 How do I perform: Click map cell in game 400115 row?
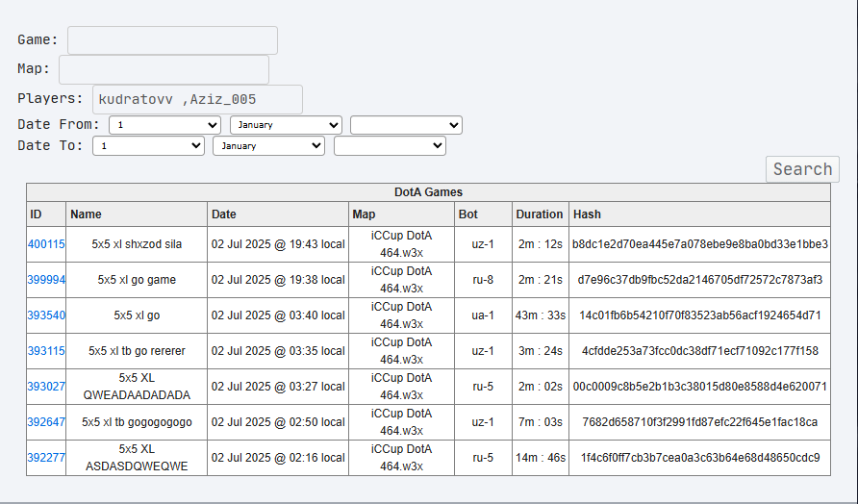(401, 244)
